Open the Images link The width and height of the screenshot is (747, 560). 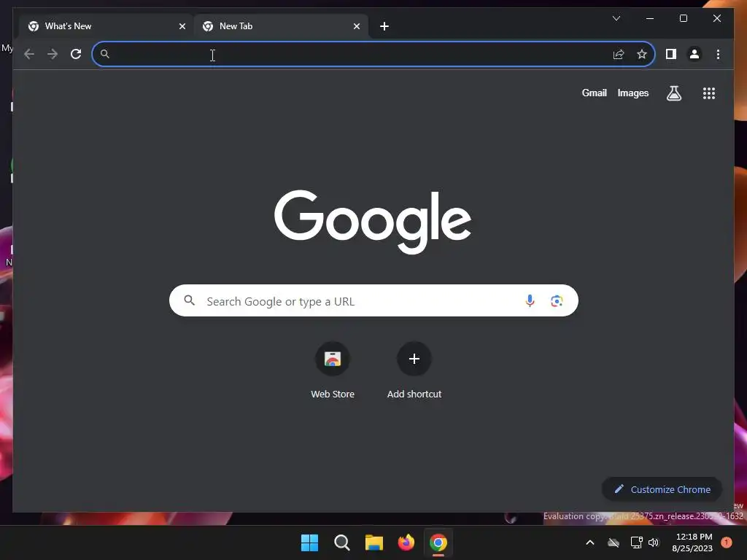[x=632, y=93]
